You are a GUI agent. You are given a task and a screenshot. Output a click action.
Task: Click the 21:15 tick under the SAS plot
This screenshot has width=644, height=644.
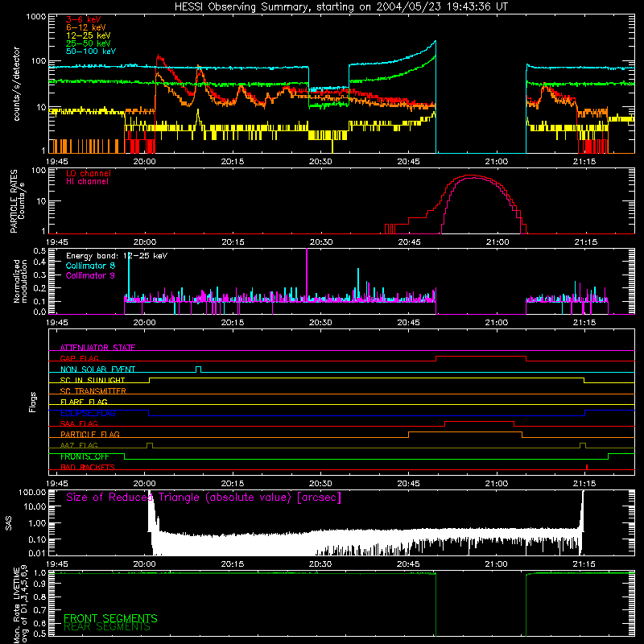tap(584, 564)
